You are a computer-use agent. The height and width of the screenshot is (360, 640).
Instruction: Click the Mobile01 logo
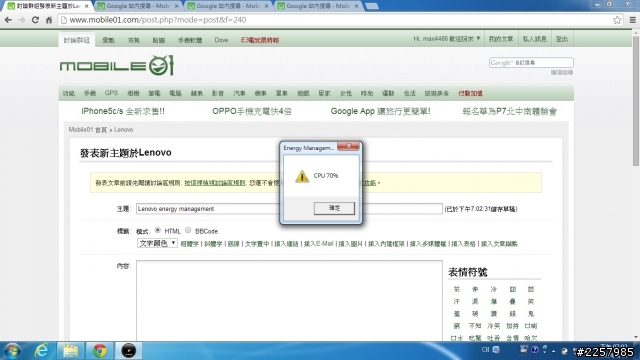[117, 65]
